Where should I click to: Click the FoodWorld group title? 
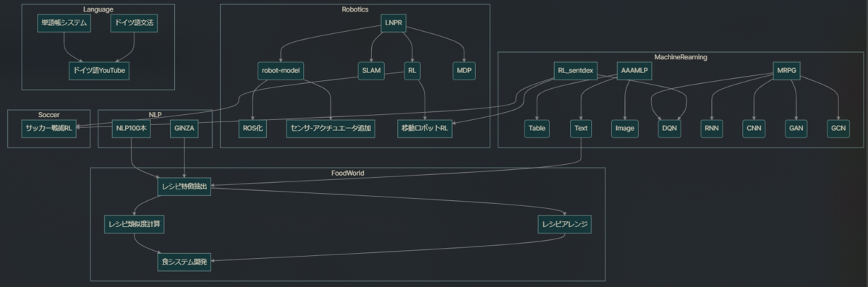point(347,173)
